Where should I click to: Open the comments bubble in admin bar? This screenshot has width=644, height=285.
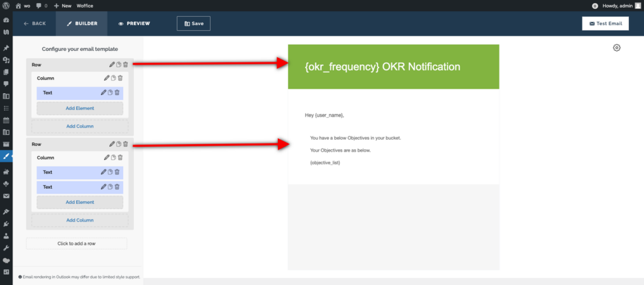point(42,6)
